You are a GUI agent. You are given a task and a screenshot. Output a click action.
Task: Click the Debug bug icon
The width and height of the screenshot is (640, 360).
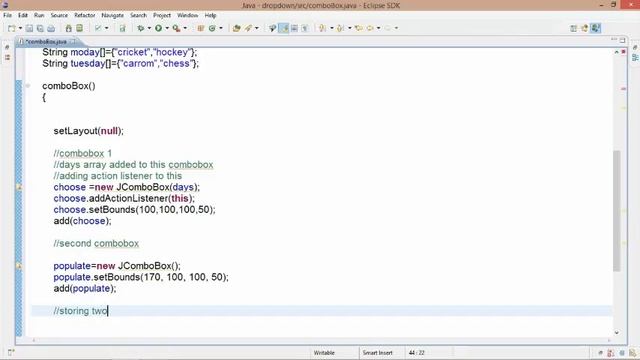coord(141,28)
